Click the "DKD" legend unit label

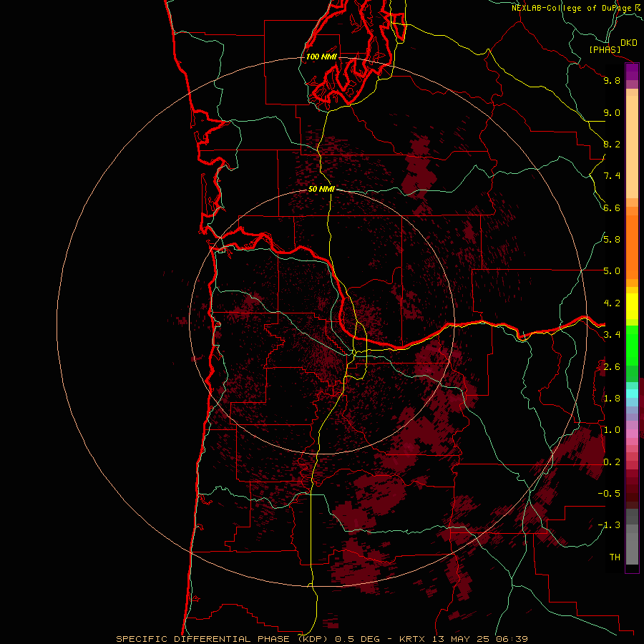pyautogui.click(x=629, y=42)
